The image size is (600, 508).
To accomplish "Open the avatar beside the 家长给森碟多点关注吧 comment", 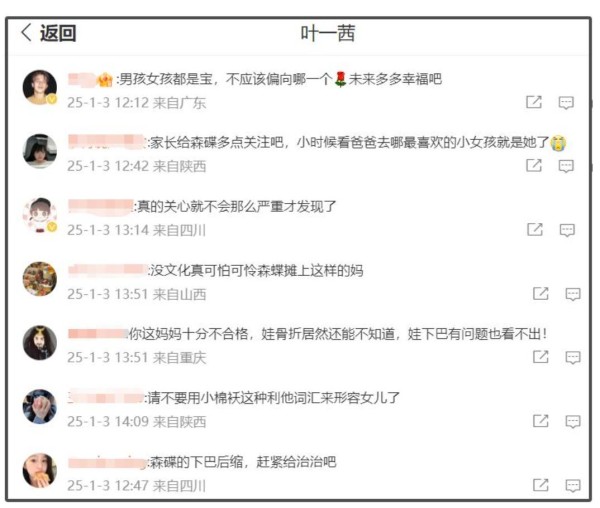I will tap(40, 151).
